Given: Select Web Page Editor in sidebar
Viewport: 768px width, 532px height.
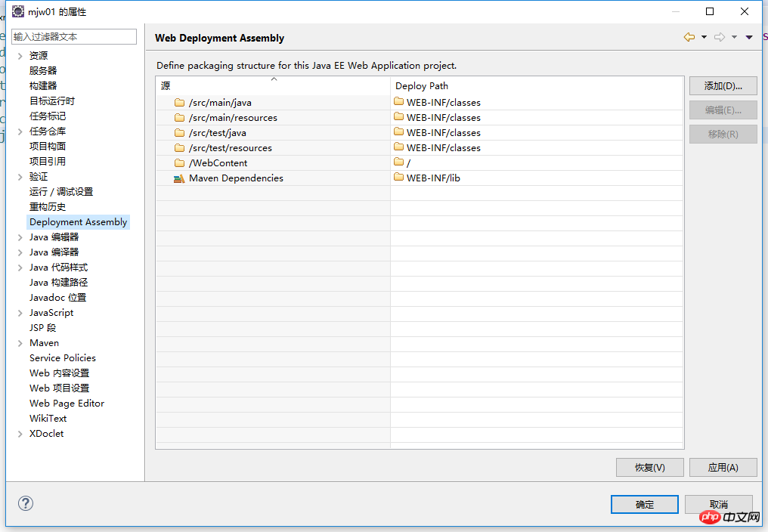Looking at the screenshot, I should tap(67, 404).
